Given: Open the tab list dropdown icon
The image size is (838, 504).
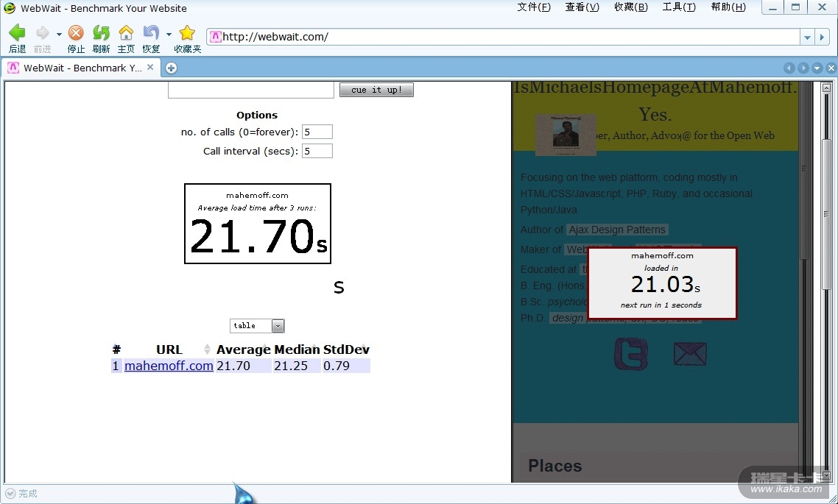Looking at the screenshot, I should [817, 68].
